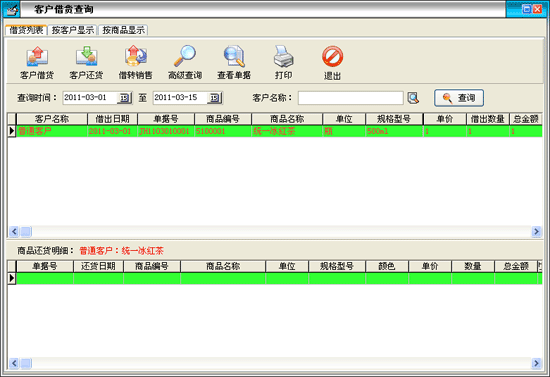This screenshot has width=550, height=377.
Task: Select the end date field 2011-03-15
Action: (181, 97)
